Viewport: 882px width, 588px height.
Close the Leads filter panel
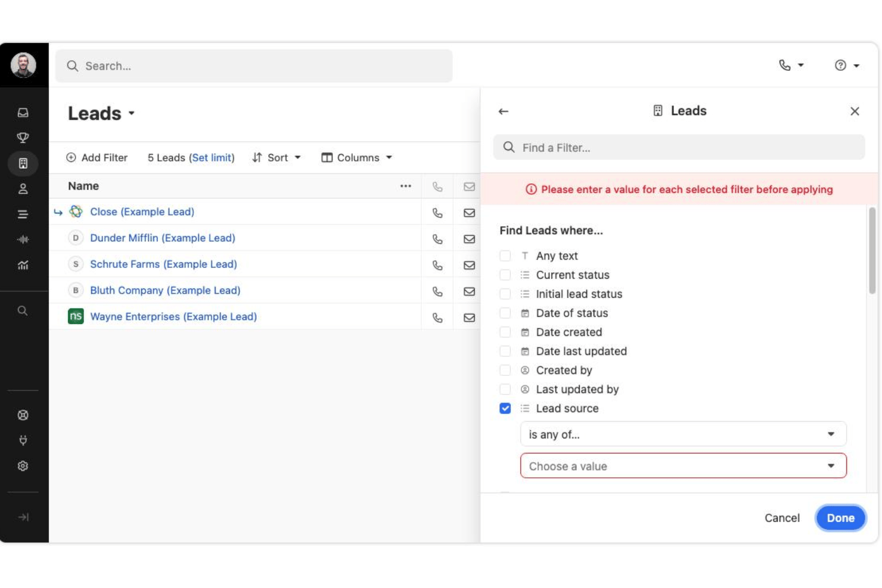point(855,111)
